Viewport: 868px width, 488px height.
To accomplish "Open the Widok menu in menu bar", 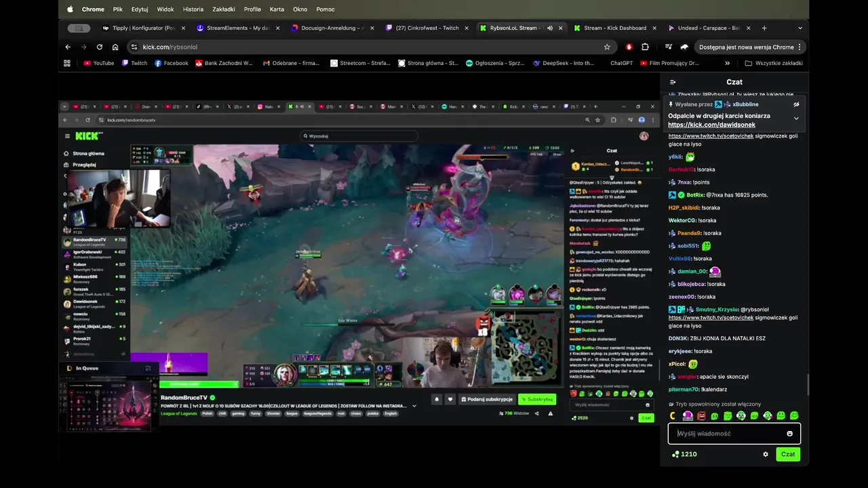I will click(165, 9).
